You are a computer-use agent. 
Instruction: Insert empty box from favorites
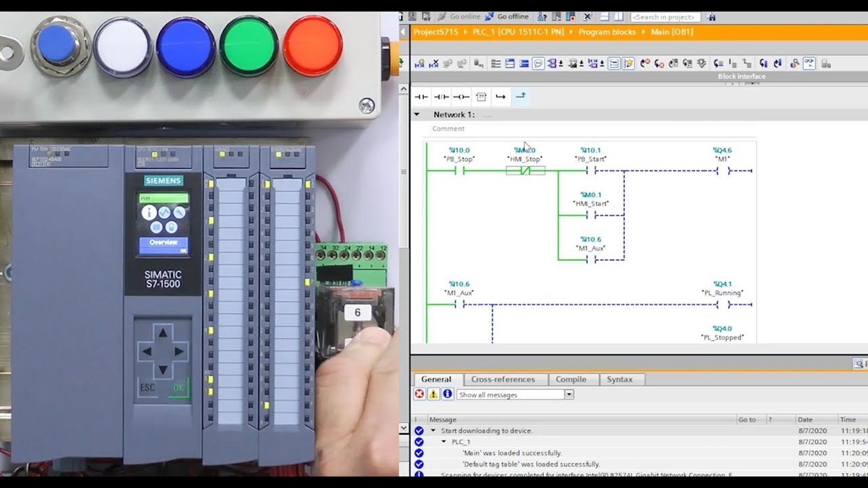[x=481, y=97]
